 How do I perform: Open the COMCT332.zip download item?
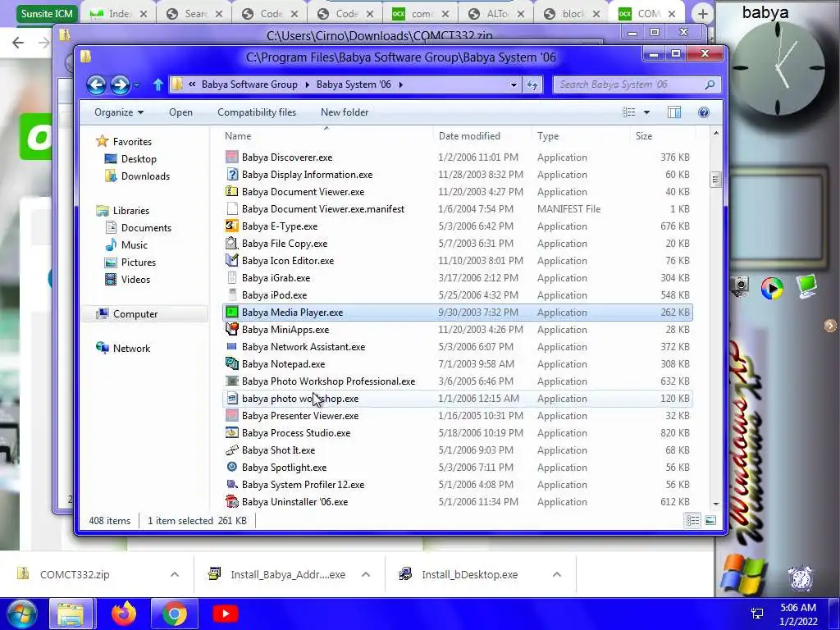pyautogui.click(x=75, y=574)
